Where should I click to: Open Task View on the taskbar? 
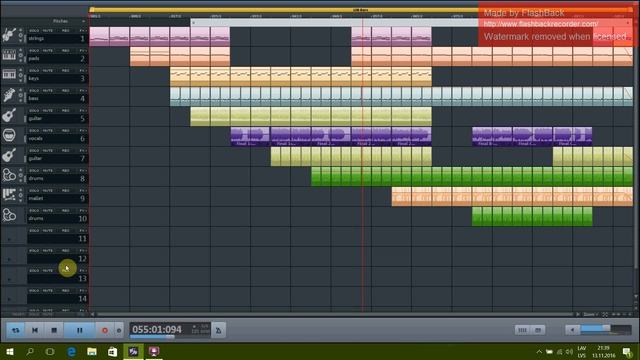[x=50, y=351]
